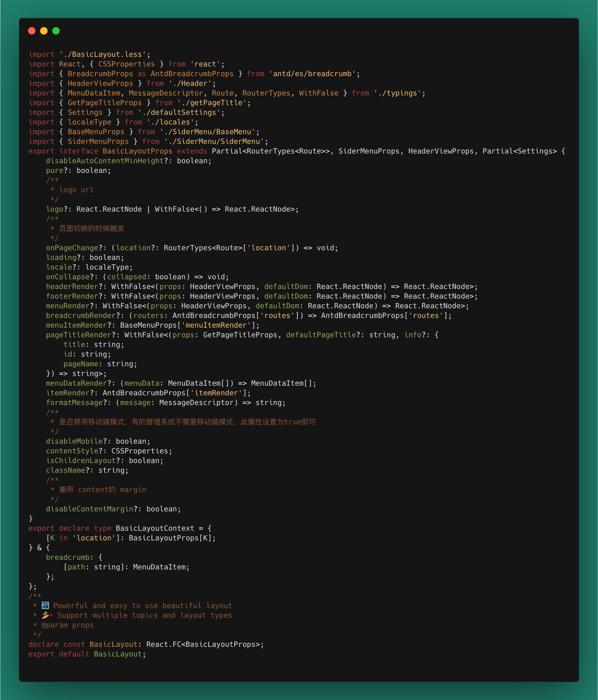This screenshot has height=700, width=598.
Task: Click the './BasicLayout.less' import string
Action: pos(103,54)
